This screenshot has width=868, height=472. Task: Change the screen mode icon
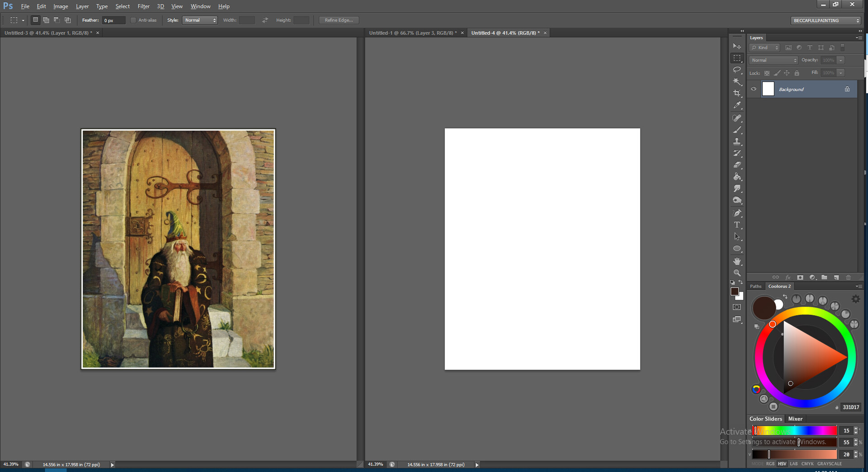click(737, 320)
